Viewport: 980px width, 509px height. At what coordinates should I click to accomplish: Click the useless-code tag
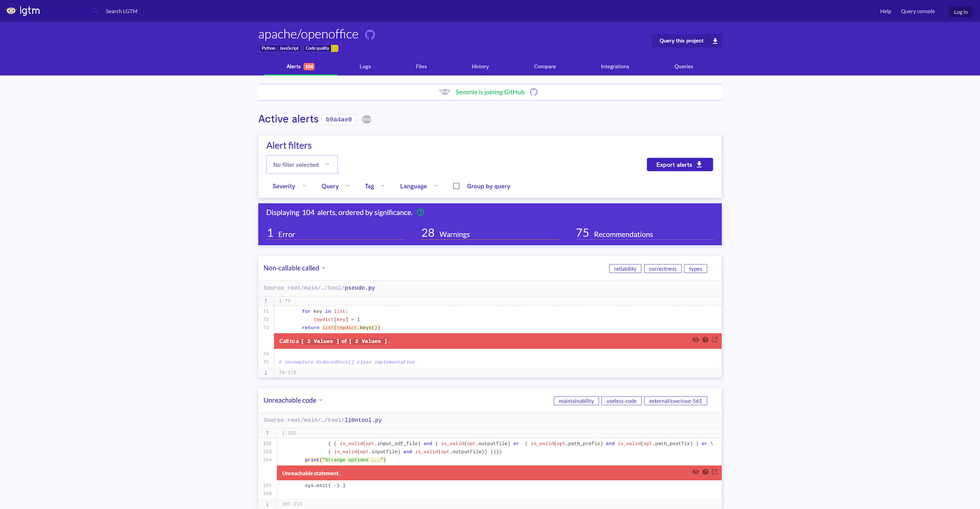click(x=621, y=401)
